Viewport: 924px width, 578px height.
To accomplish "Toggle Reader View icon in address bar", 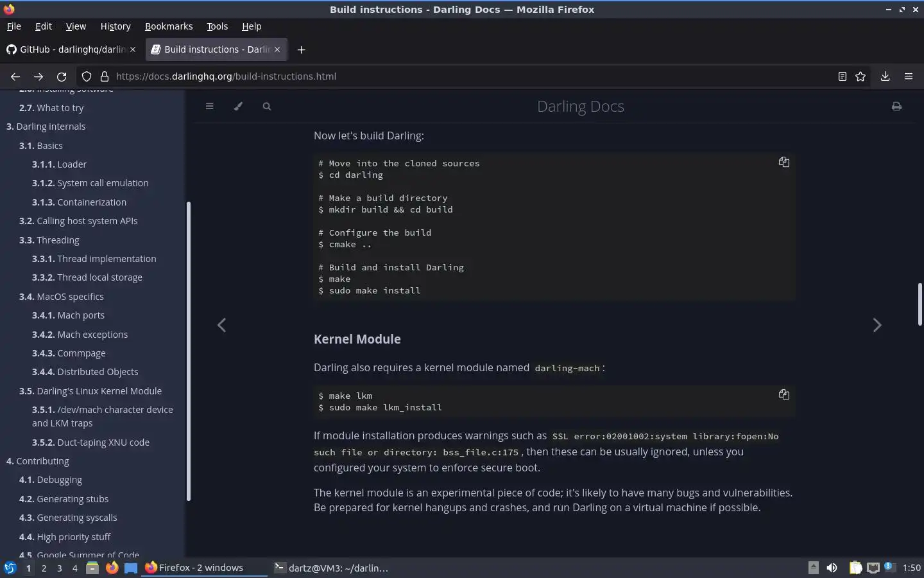I will coord(842,76).
